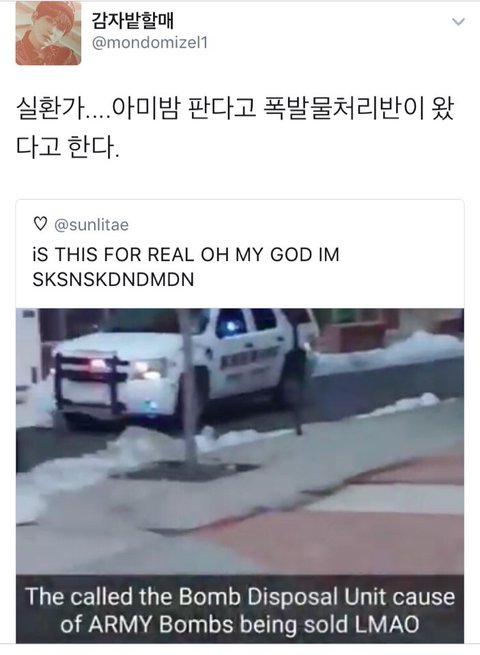Click the second Korean line 다고 한다
The height and width of the screenshot is (655, 480).
click(68, 147)
